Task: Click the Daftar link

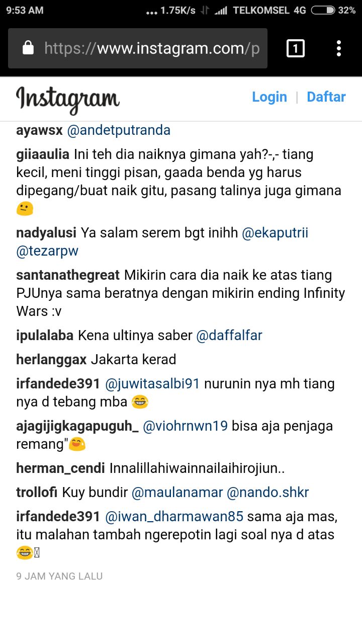Action: click(326, 97)
